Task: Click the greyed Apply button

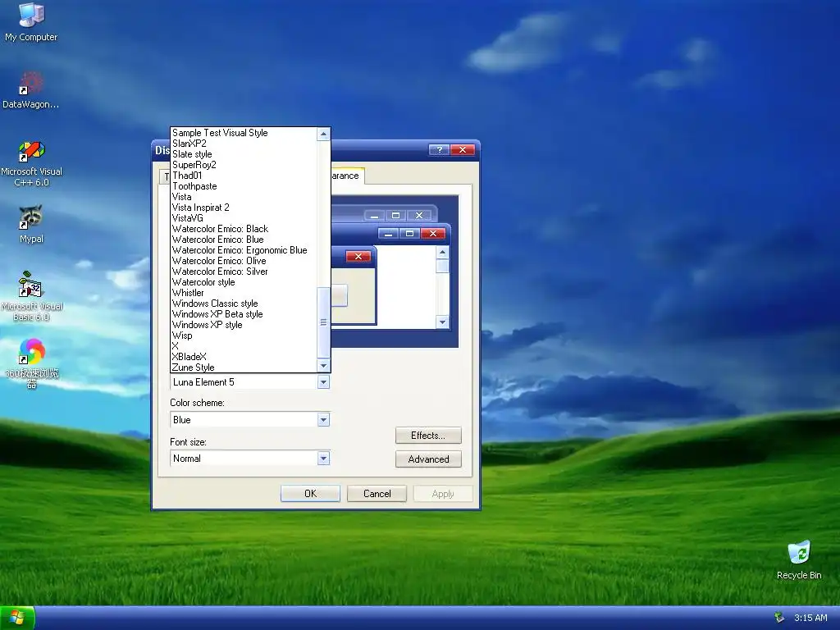Action: pos(443,493)
